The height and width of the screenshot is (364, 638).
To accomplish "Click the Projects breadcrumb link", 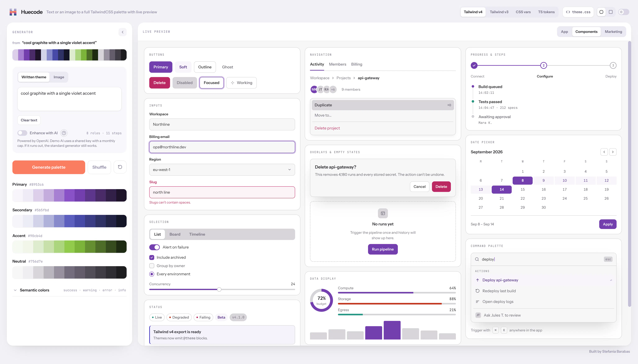I will (343, 78).
